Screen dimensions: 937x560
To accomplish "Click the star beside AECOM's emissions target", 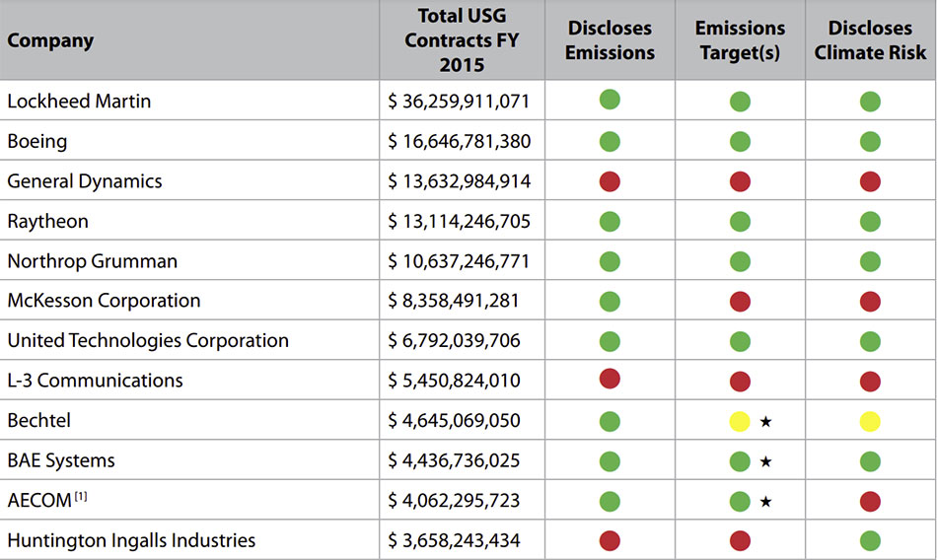I will coord(766,502).
